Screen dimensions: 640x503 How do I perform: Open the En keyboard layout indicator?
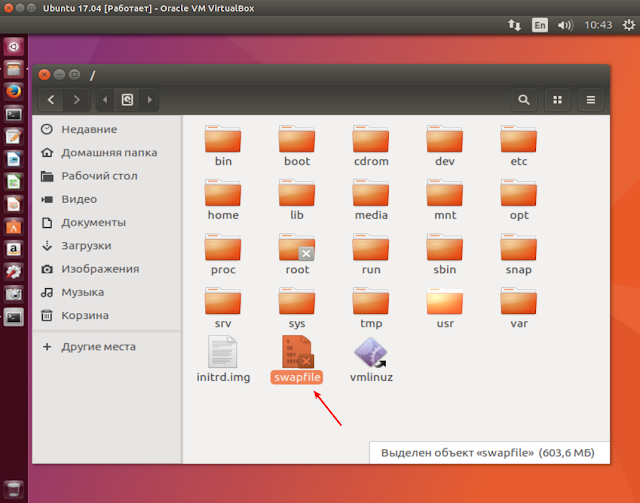[540, 25]
